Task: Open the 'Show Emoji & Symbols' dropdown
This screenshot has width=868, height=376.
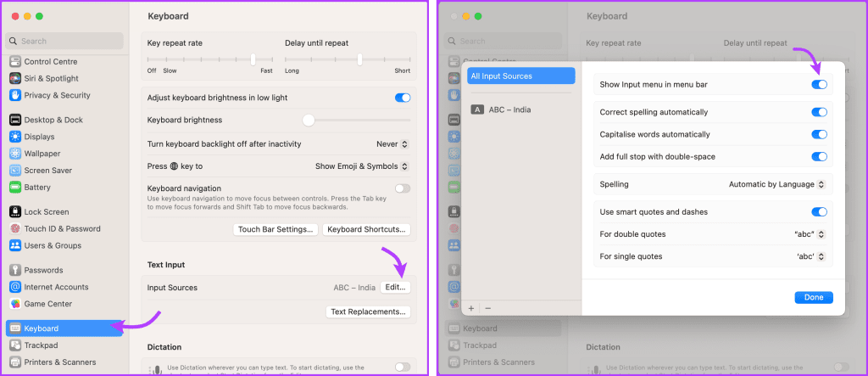Action: [x=362, y=166]
